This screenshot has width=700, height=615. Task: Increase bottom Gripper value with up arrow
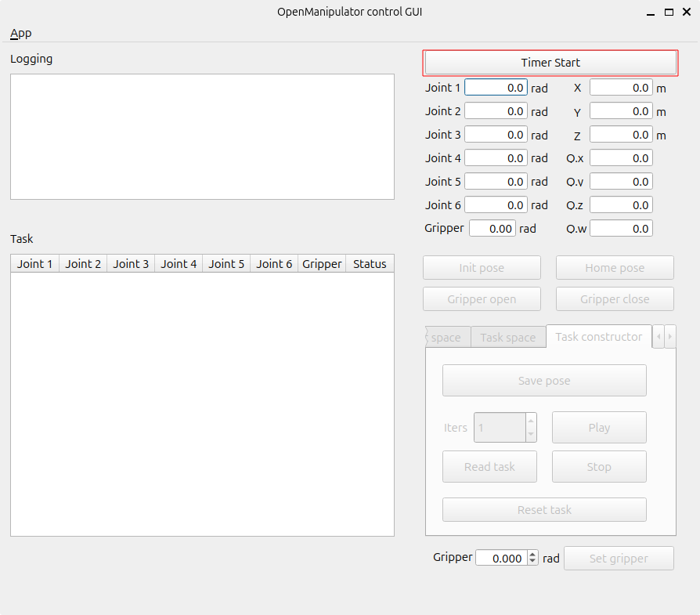[x=532, y=554]
